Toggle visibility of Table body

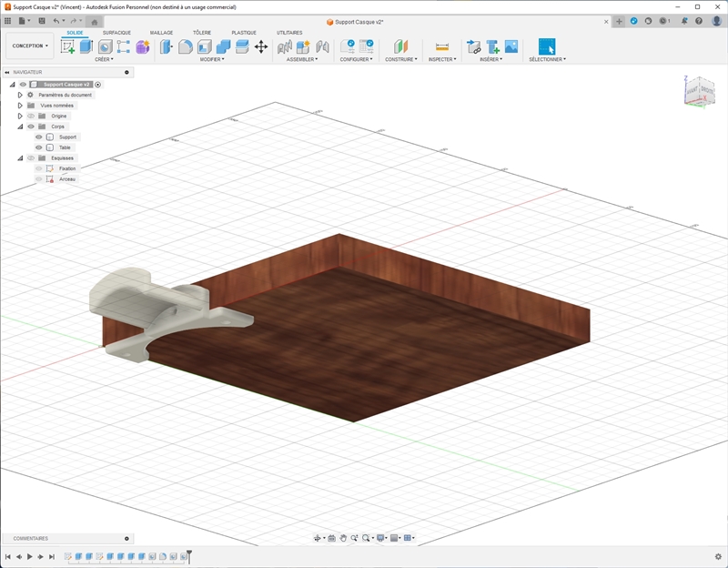click(x=39, y=147)
